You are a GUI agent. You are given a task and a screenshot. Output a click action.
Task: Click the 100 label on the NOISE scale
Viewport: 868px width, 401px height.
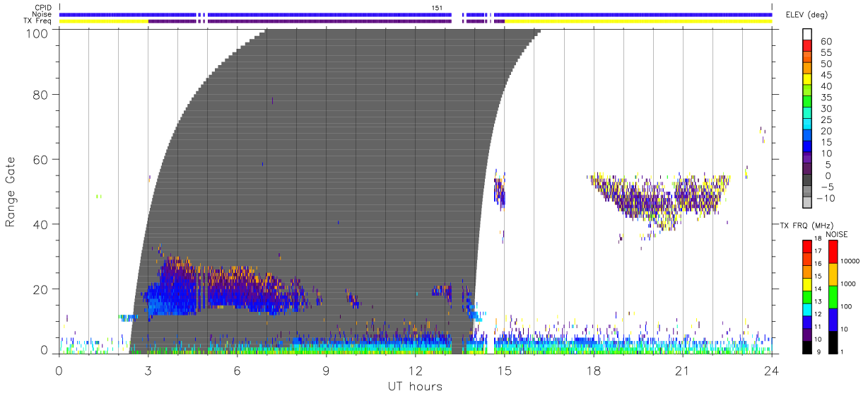[x=848, y=307]
